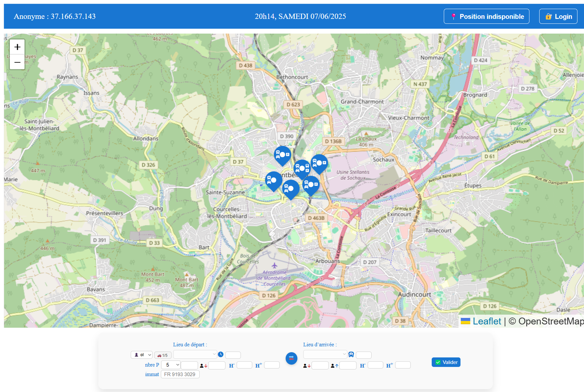
Task: Select the easternmost blue marker near Usine Stellantis
Action: click(319, 163)
